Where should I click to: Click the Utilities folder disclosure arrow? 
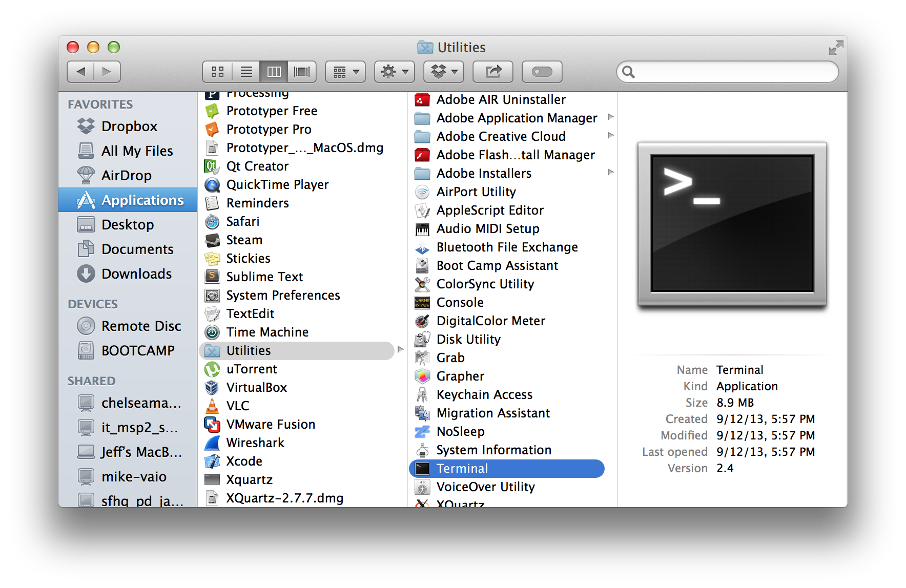[401, 349]
